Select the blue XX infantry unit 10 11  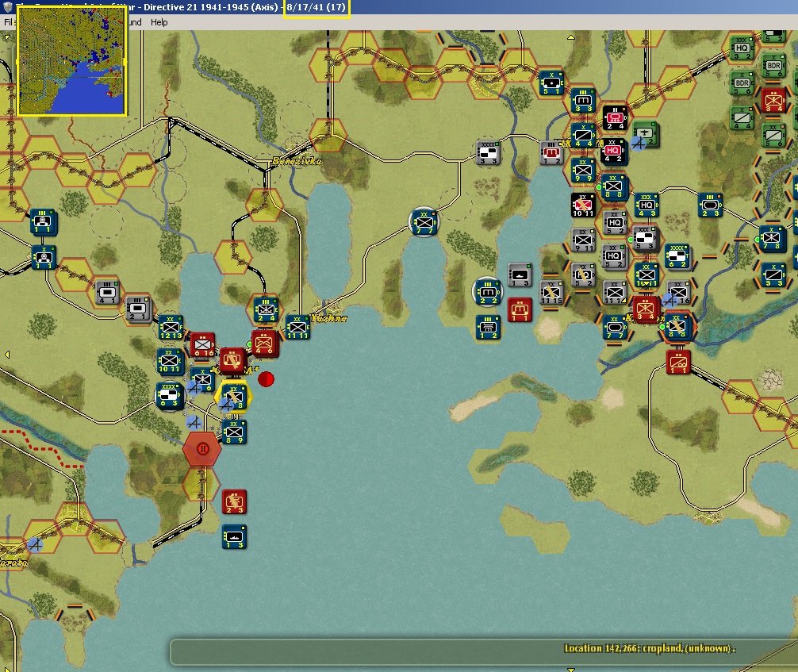pyautogui.click(x=170, y=361)
